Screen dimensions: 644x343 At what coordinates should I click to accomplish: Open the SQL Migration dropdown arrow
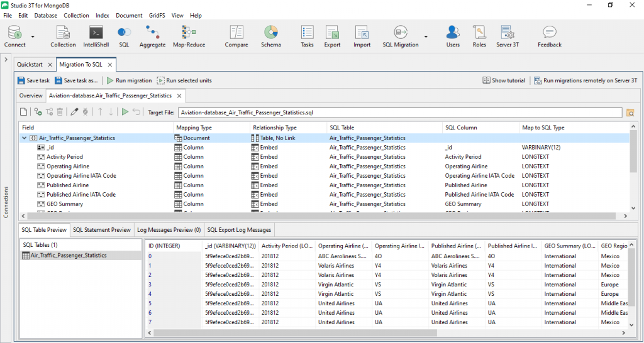click(426, 36)
